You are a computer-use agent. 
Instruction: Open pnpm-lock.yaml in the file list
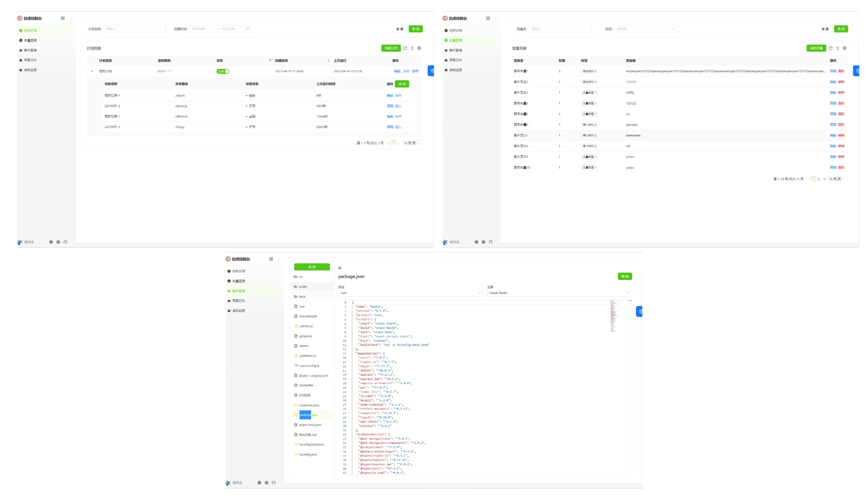(310, 425)
